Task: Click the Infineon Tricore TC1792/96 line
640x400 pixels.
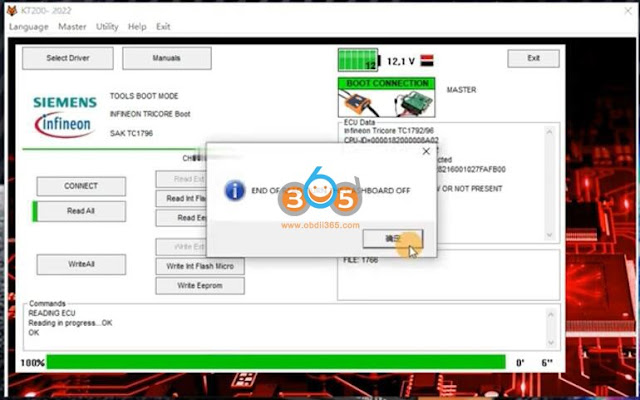Action: (x=389, y=131)
